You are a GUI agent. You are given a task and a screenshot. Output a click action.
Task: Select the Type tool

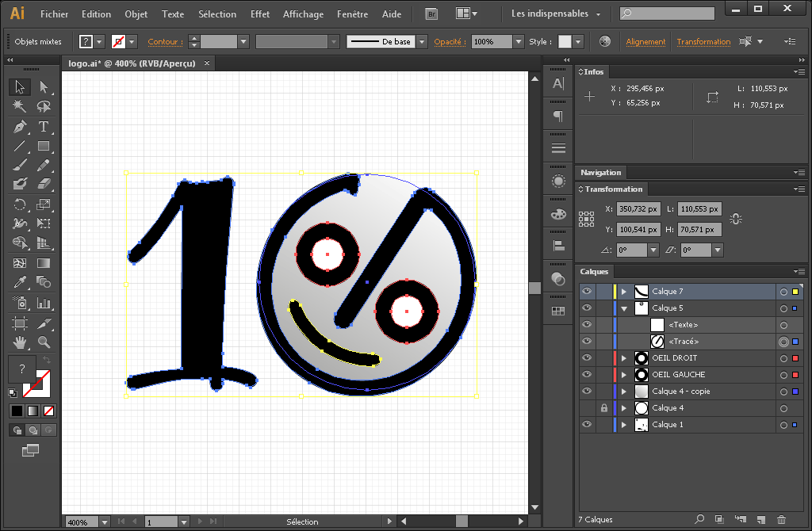tap(44, 127)
